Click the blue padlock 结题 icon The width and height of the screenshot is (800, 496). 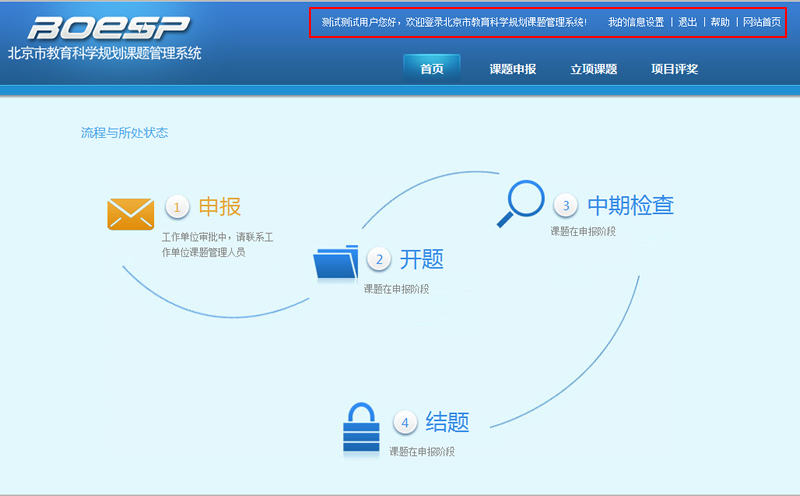point(362,428)
